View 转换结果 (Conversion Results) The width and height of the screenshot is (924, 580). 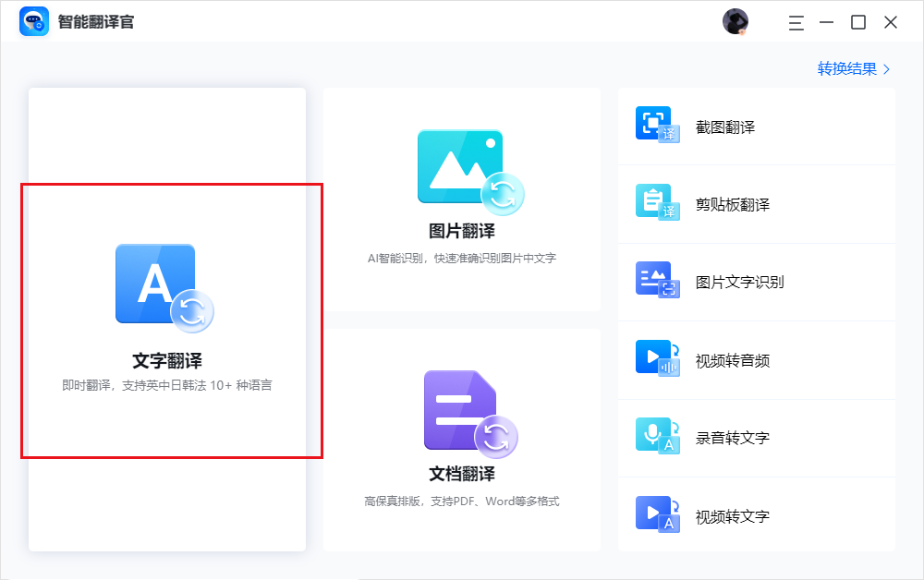pos(846,68)
